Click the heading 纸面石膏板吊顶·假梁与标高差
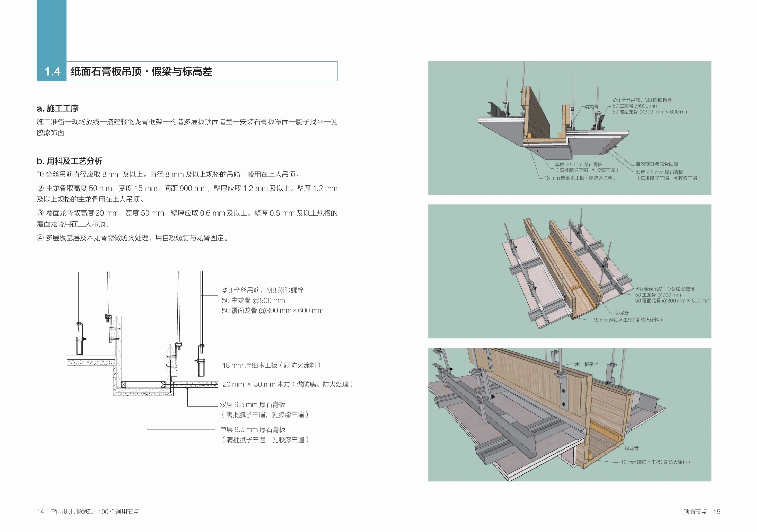757x532 pixels. (x=141, y=71)
